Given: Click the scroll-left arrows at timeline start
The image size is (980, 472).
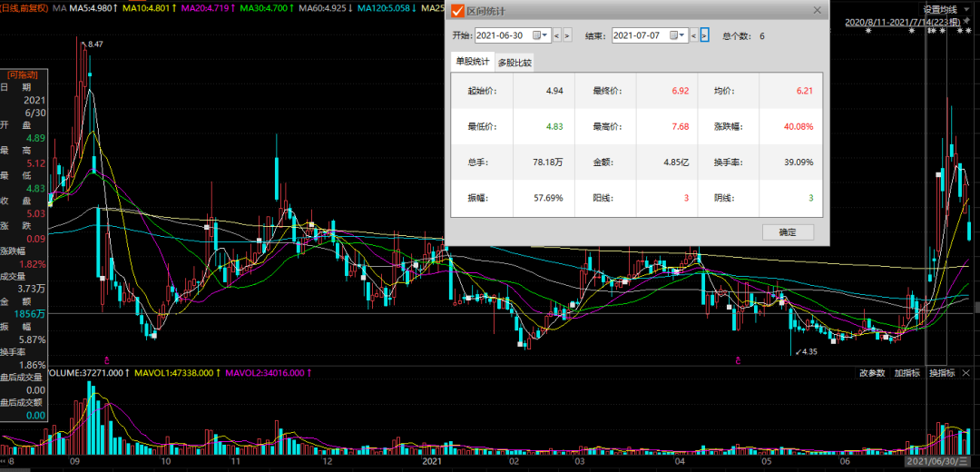Looking at the screenshot, I should (x=4, y=461).
